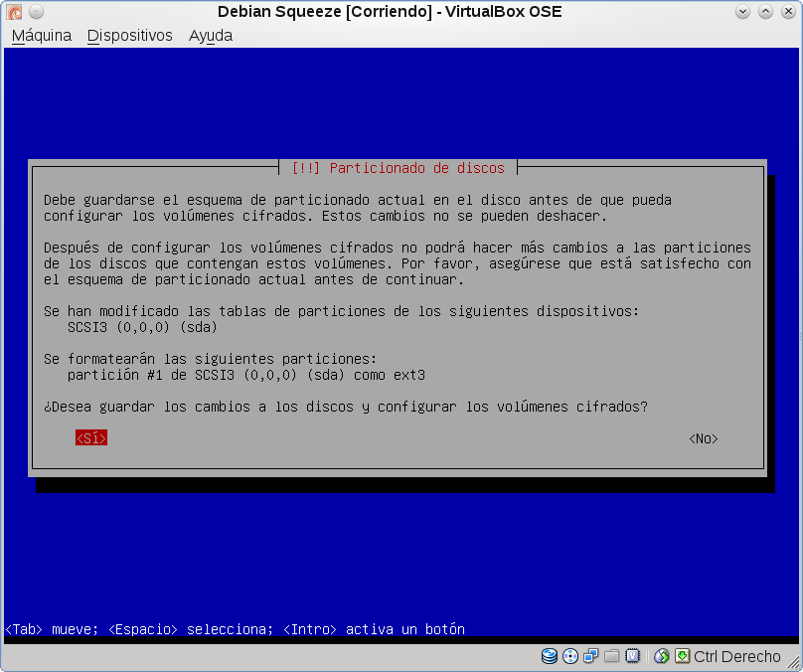
Task: Open the Dispositivos menu
Action: point(129,36)
